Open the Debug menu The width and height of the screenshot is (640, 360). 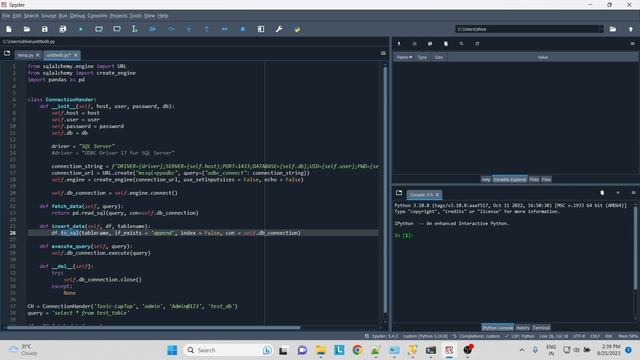pyautogui.click(x=77, y=16)
